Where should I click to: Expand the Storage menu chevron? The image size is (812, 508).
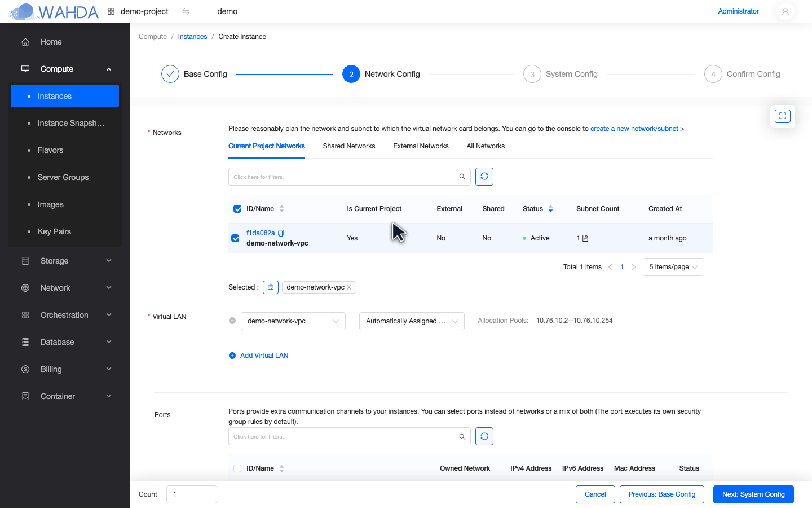point(109,261)
